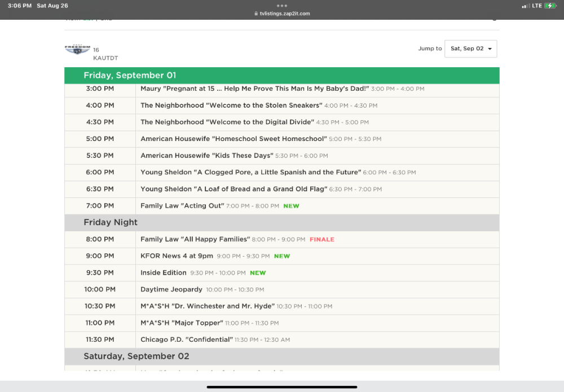Click the Friday, September 01 header
Screen dimensions: 564x392
(282, 75)
